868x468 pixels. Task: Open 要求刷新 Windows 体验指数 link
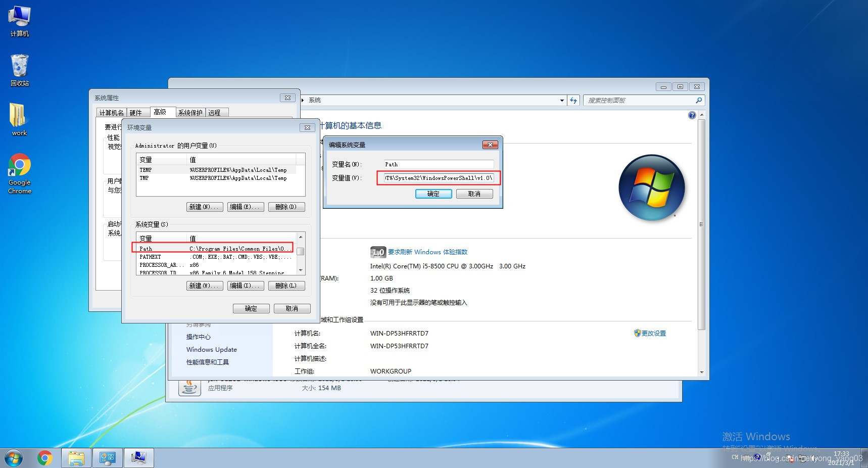[x=427, y=252]
